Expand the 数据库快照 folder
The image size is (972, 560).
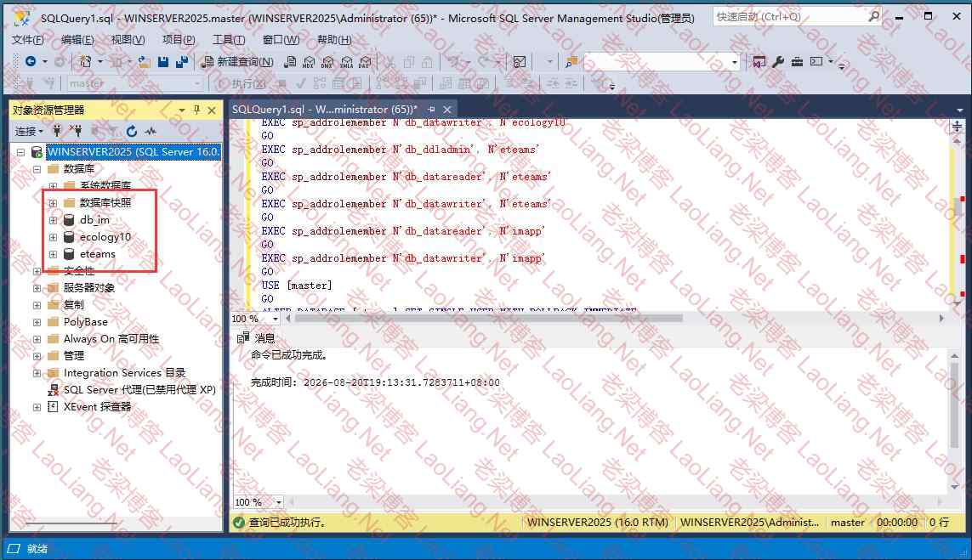53,203
